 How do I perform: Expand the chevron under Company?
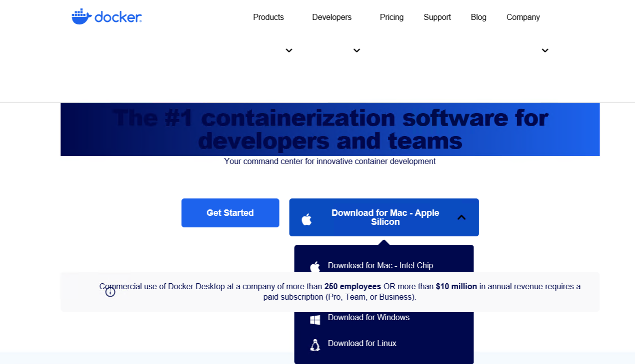tap(545, 50)
